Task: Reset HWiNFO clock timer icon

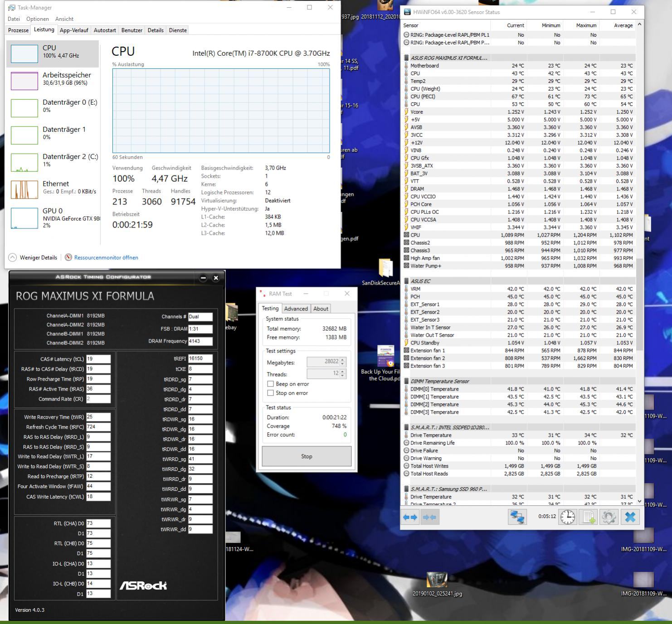Action: 568,517
